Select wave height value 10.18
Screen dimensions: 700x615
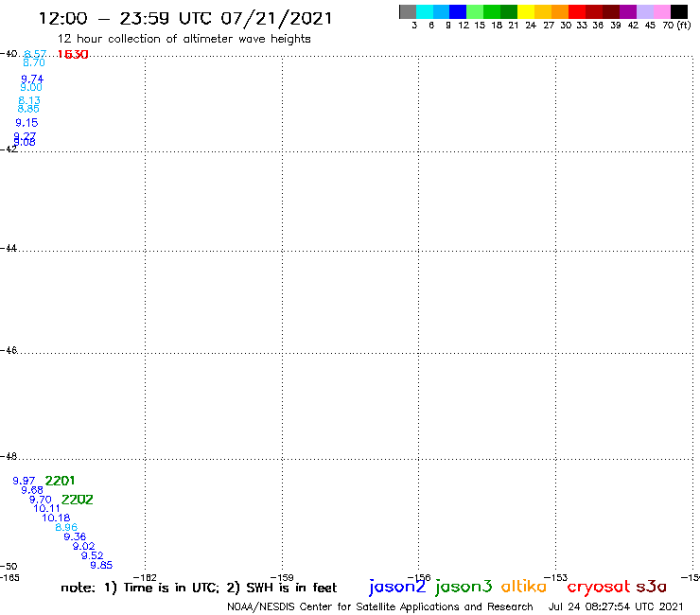click(56, 518)
